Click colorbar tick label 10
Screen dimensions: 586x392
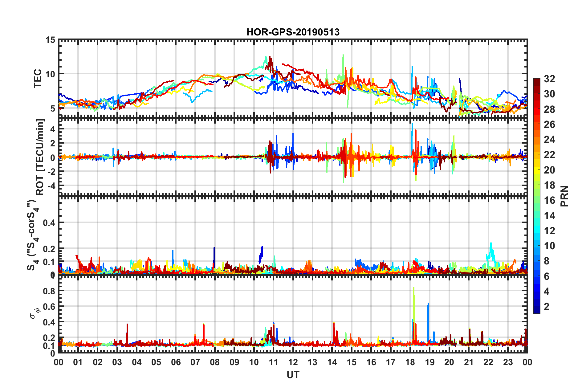(x=549, y=246)
